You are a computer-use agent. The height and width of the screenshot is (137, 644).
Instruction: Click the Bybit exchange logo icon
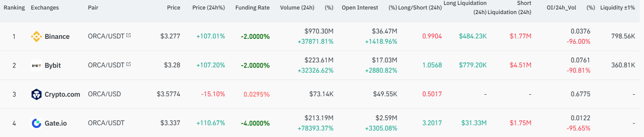click(x=37, y=65)
